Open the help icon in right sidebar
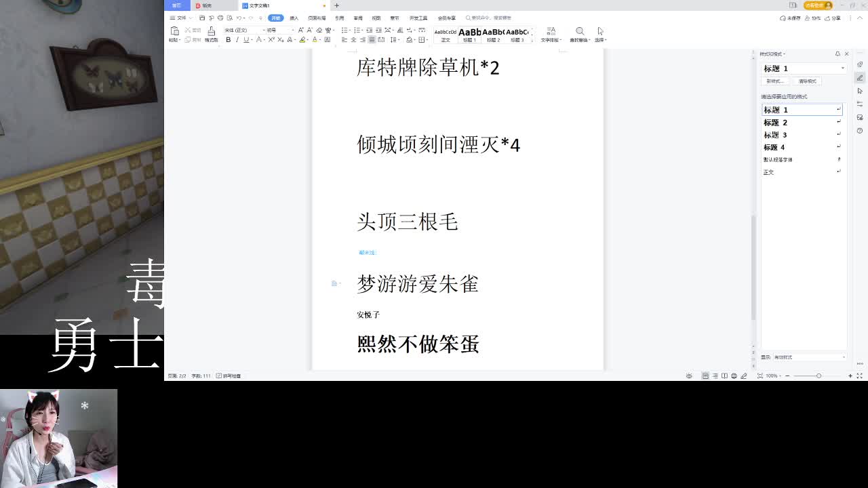Image resolution: width=868 pixels, height=488 pixels. pyautogui.click(x=860, y=130)
